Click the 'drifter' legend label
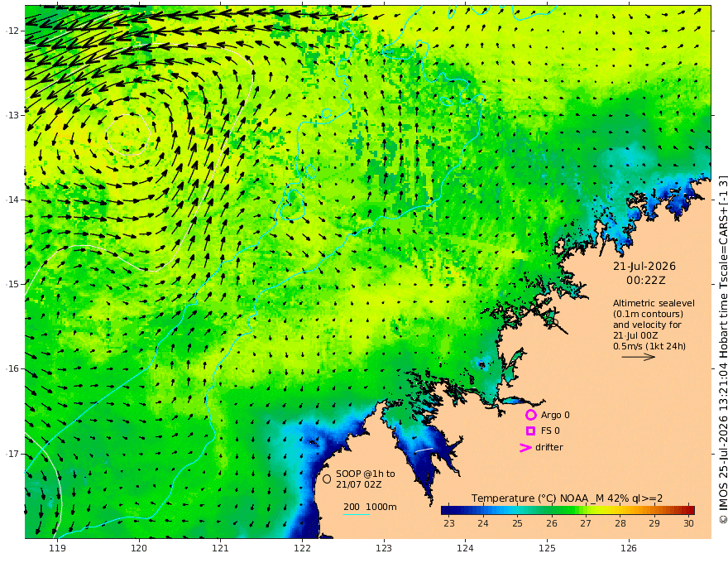Screen dimensions: 728x563 pos(549,447)
